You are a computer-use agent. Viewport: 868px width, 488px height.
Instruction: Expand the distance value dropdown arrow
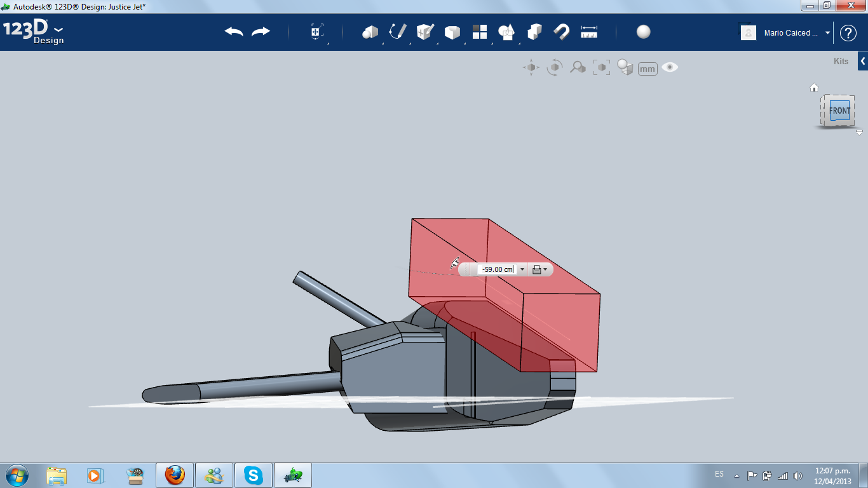point(522,269)
